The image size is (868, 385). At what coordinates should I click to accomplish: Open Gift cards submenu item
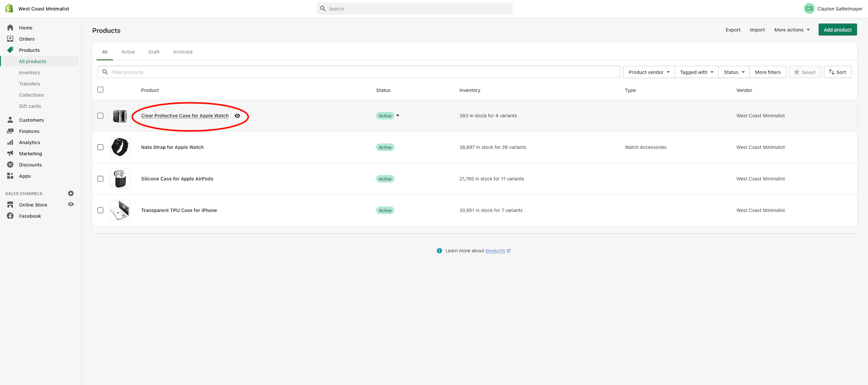(30, 106)
